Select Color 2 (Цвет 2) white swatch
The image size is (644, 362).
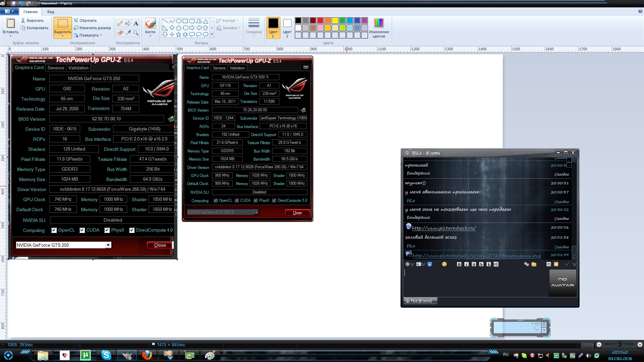(287, 27)
